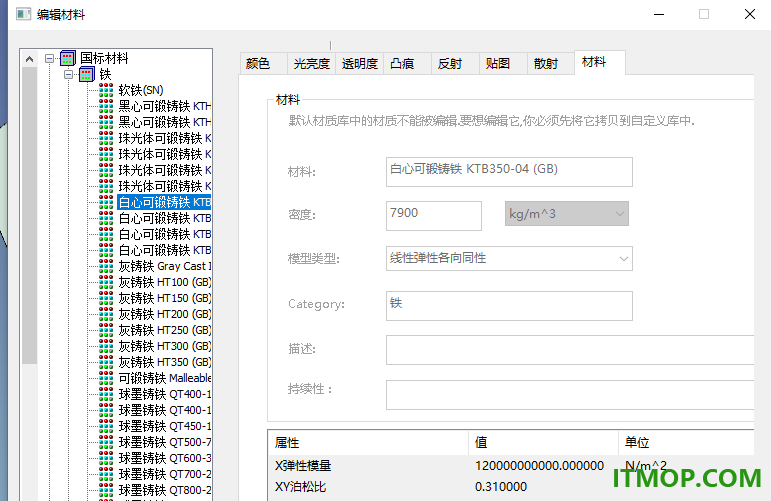
Task: Select 球墨铸铁 QT500-7 in the tree
Action: point(165,442)
